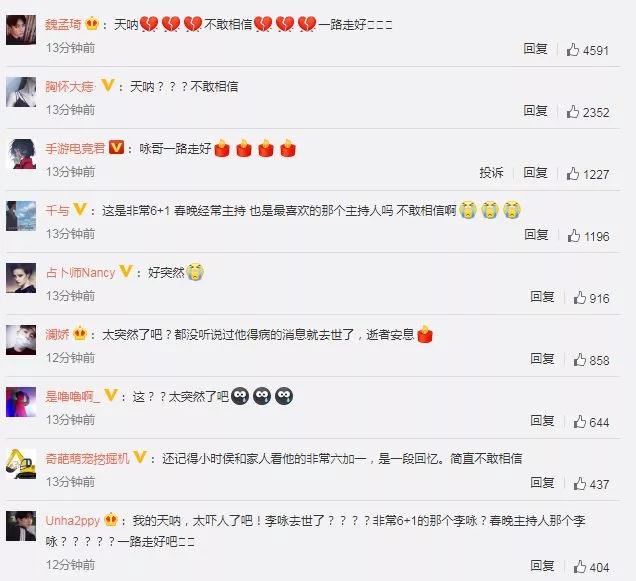Reply to 千与's comment
The width and height of the screenshot is (636, 581).
(x=536, y=235)
